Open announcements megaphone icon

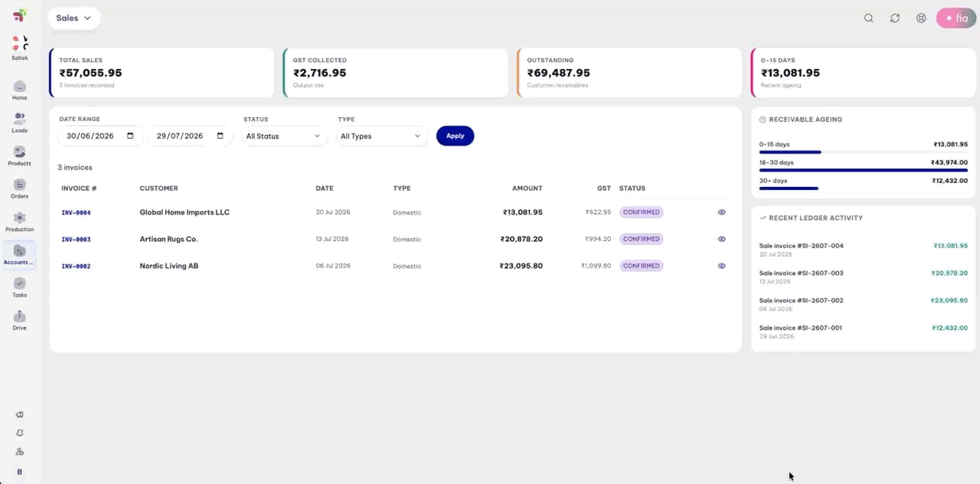click(20, 415)
